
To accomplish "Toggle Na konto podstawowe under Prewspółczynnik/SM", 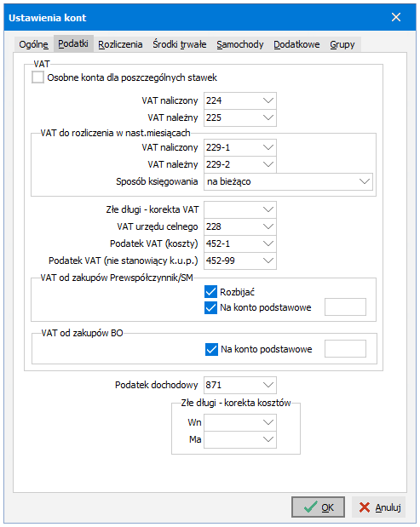I will (x=210, y=307).
